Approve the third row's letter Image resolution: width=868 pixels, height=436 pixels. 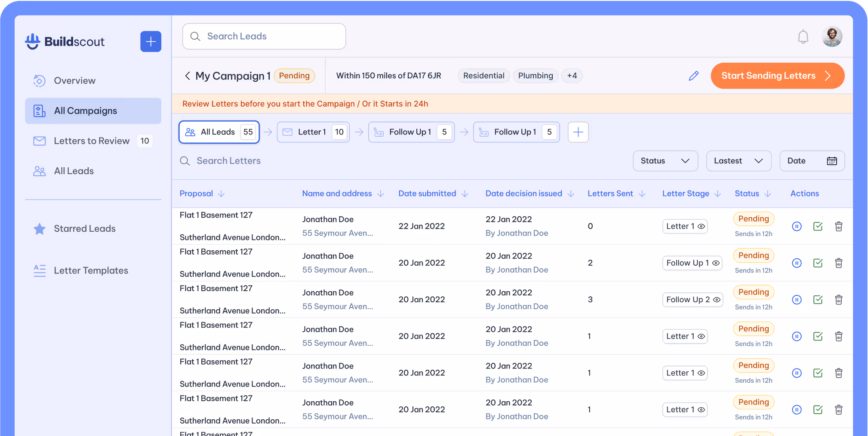tap(818, 300)
